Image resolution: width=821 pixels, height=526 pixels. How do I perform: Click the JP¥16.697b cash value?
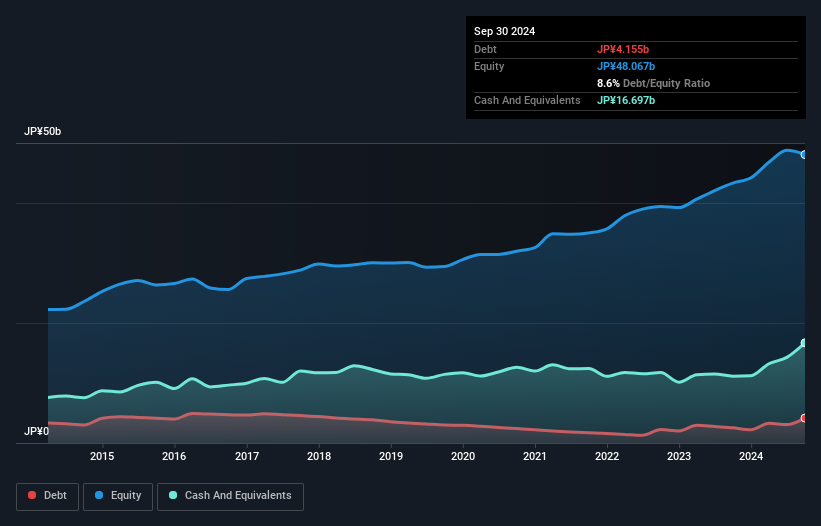[626, 100]
